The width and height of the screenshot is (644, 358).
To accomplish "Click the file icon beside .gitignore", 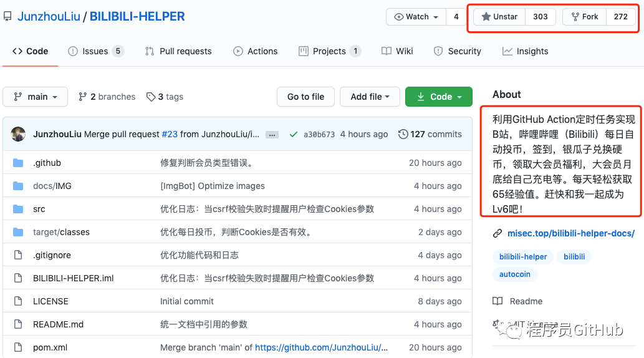I will 18,255.
